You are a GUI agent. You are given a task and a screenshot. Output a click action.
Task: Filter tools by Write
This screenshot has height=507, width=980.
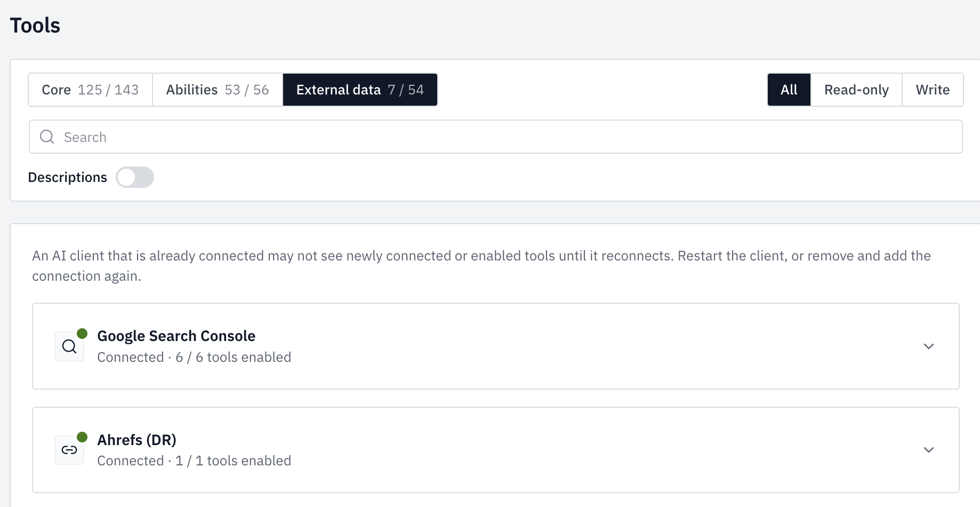tap(933, 90)
